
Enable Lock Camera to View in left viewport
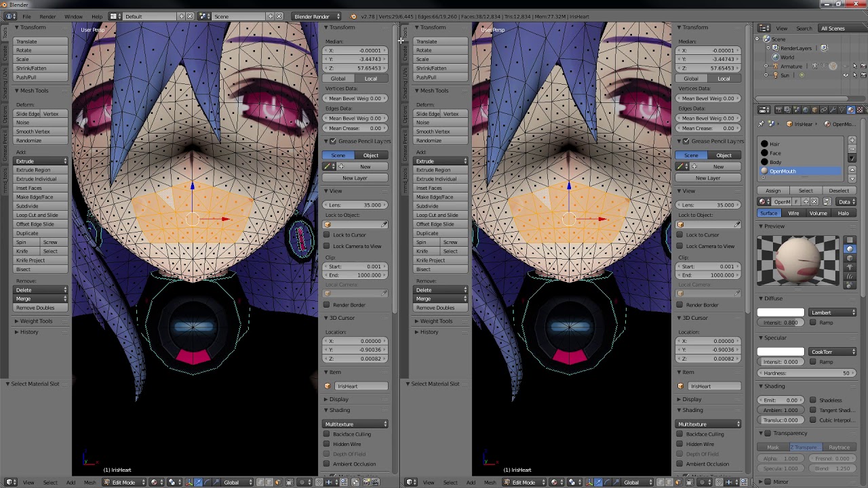click(x=327, y=246)
